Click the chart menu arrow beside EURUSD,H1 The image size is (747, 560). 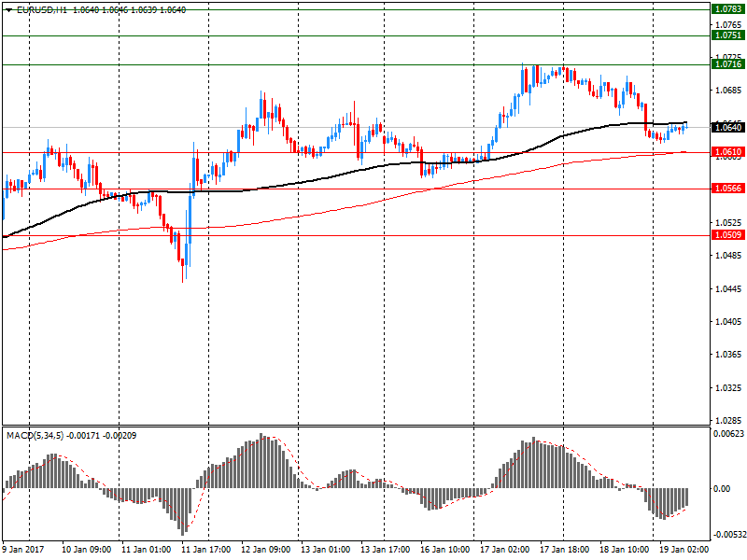[x=9, y=10]
